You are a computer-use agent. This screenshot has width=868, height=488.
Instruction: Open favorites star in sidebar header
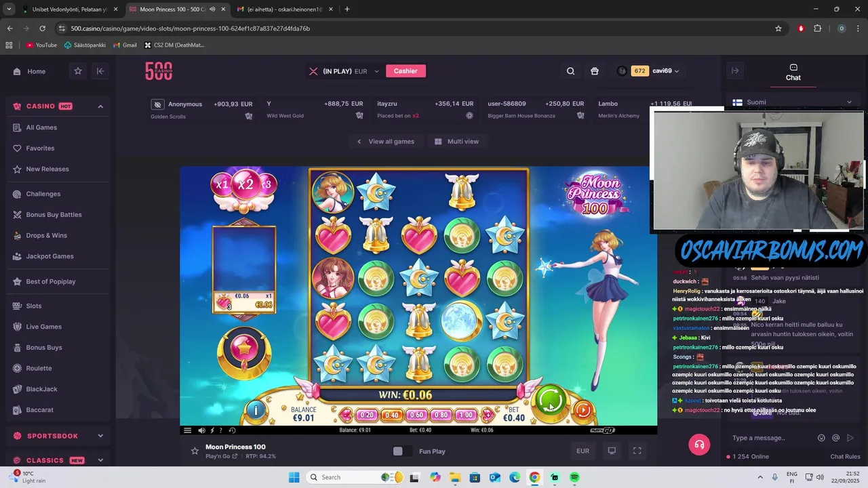[78, 71]
